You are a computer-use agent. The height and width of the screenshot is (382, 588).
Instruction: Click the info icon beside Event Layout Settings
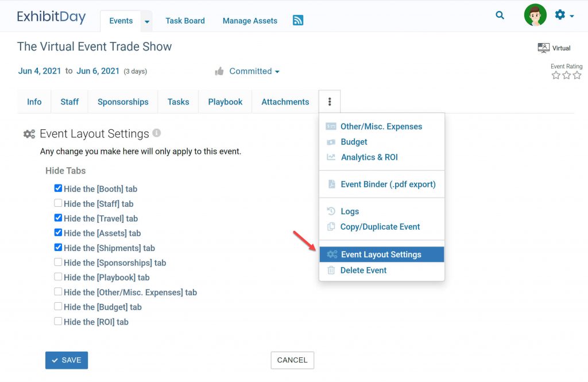tap(157, 133)
